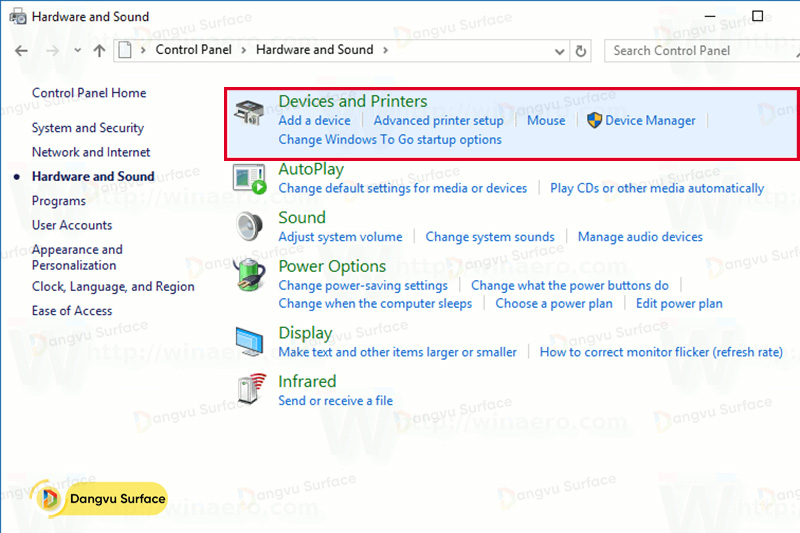Click the Sound speaker icon
This screenshot has width=800, height=533.
pos(249,227)
